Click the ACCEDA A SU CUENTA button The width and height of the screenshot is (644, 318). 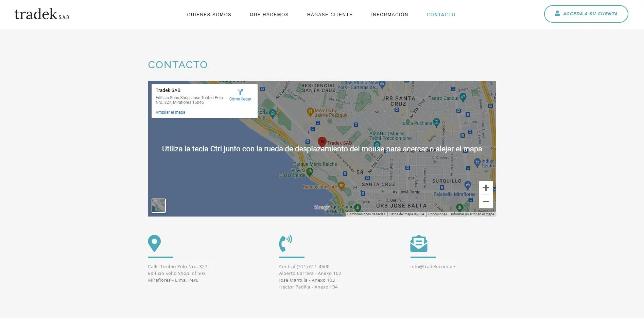tap(586, 14)
